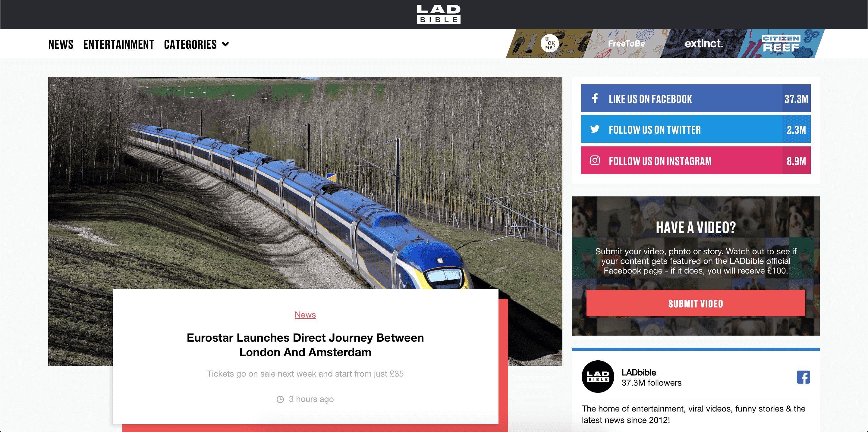Click Follow Us On Twitter button
This screenshot has width=868, height=432.
[x=696, y=129]
